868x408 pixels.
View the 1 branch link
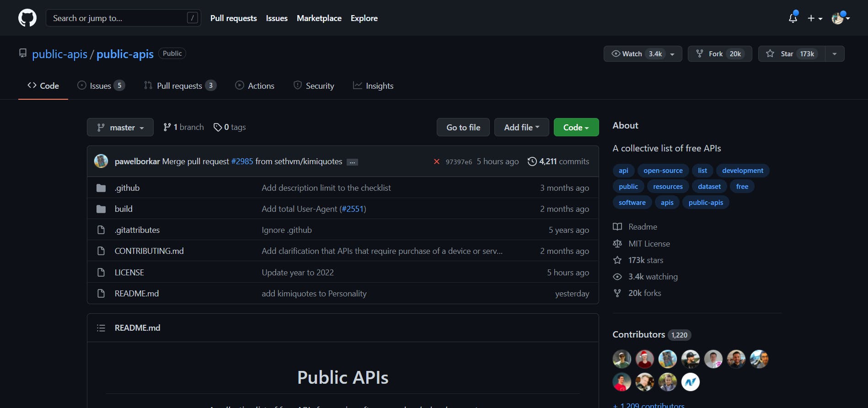tap(183, 127)
